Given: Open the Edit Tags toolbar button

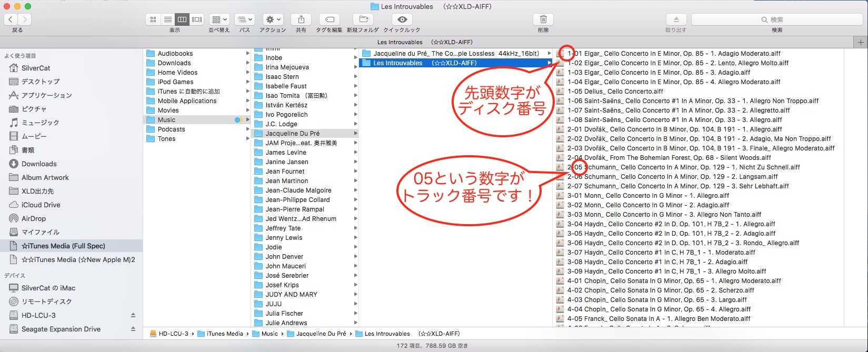Looking at the screenshot, I should coord(330,19).
